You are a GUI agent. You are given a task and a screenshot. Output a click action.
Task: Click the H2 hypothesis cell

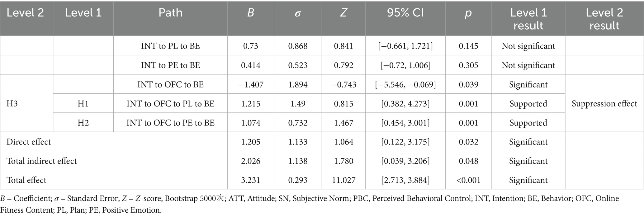83,123
